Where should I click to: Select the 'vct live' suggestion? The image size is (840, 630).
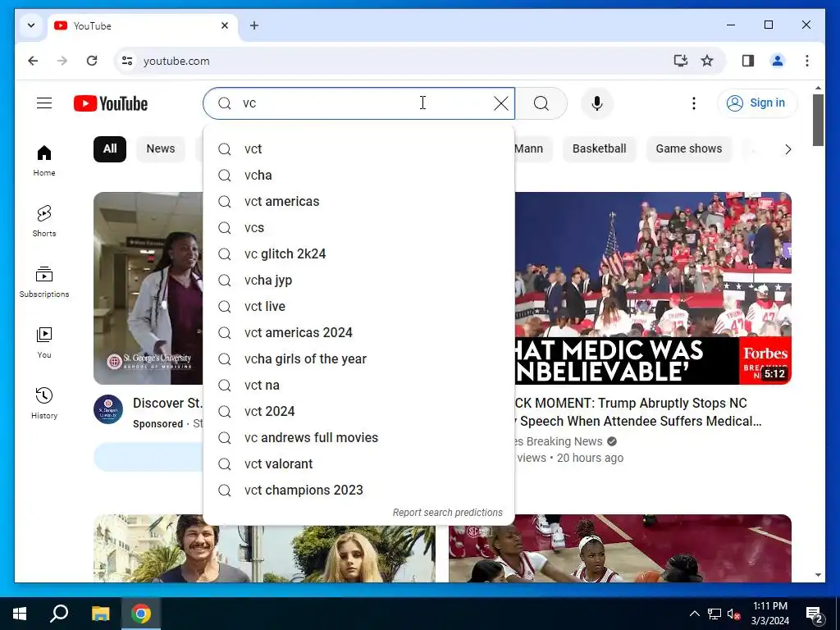point(359,307)
